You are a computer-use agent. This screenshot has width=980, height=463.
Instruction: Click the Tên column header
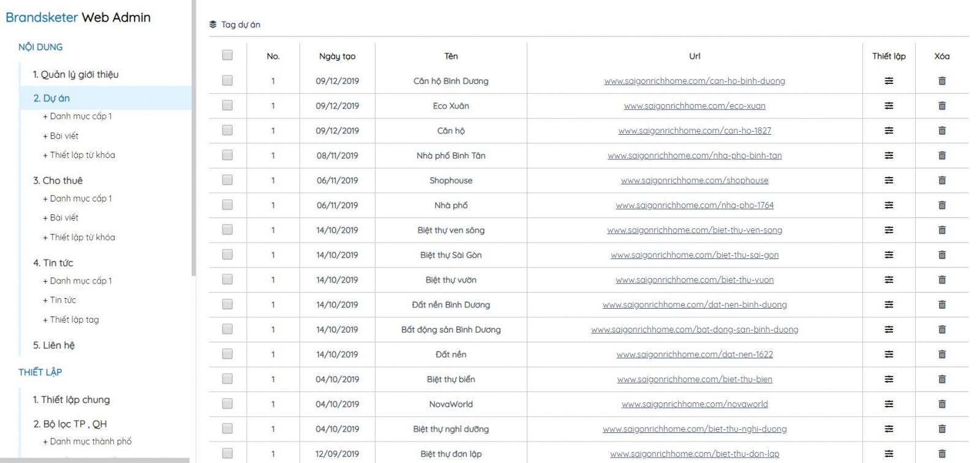[451, 56]
